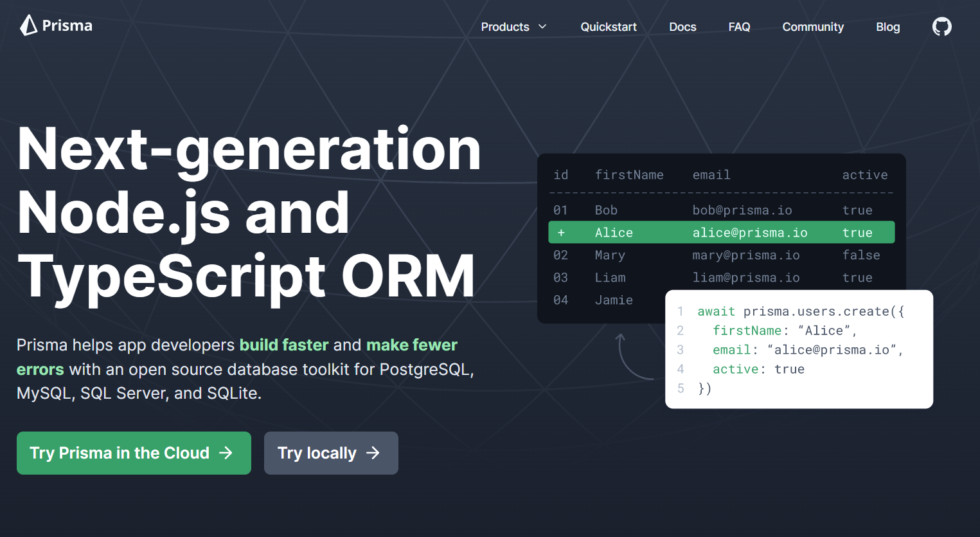Click the active: true code line
Viewport: 980px width, 537px height.
(x=758, y=369)
